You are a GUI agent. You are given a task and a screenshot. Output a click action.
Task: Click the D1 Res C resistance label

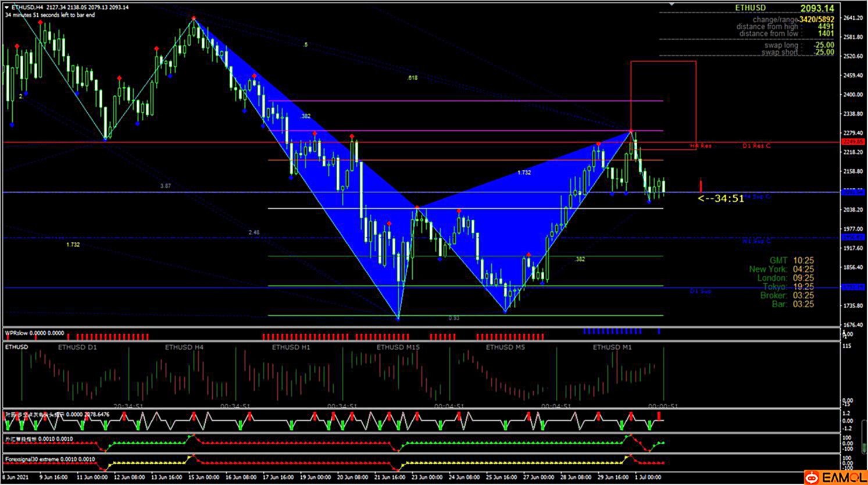coord(756,146)
